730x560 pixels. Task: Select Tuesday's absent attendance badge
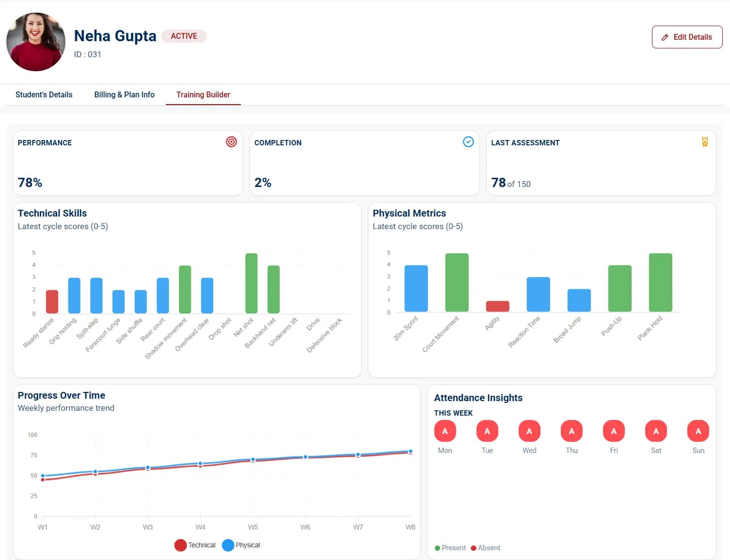point(487,431)
